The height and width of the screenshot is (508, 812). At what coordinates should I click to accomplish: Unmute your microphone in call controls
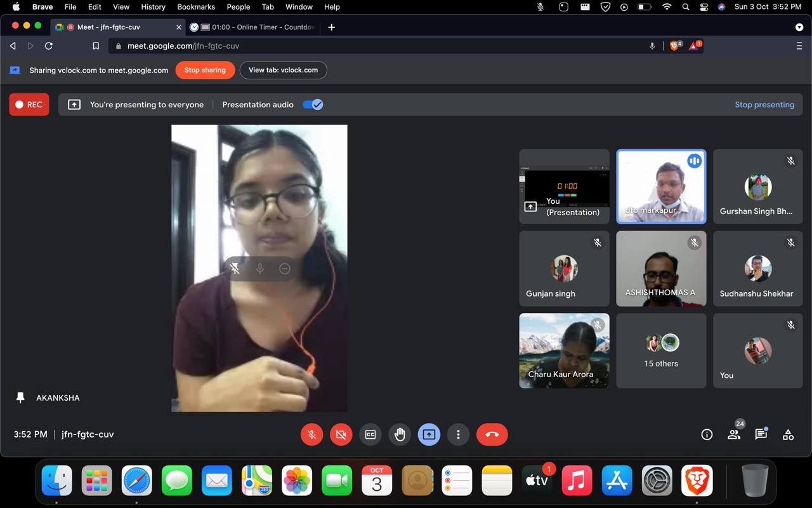(311, 434)
